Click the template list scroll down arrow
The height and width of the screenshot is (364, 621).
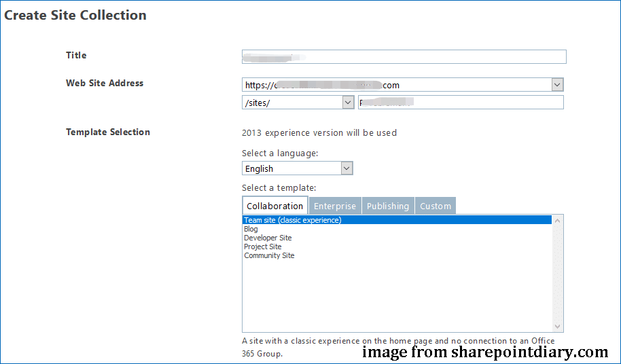click(x=558, y=327)
